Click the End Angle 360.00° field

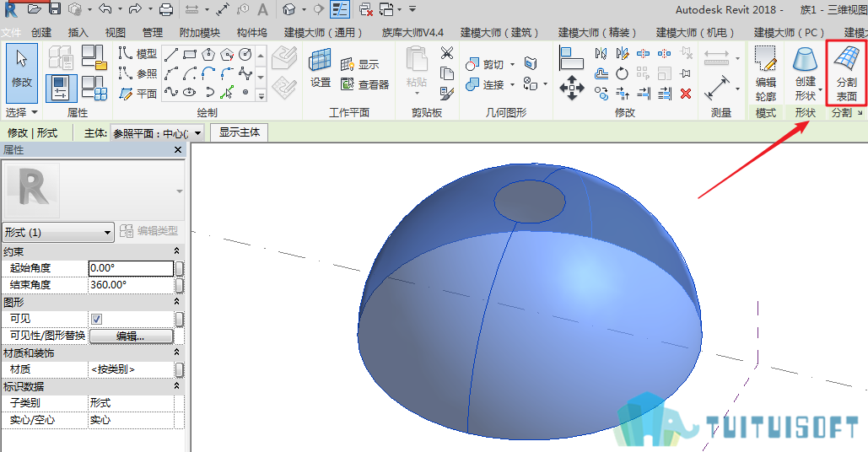[132, 285]
